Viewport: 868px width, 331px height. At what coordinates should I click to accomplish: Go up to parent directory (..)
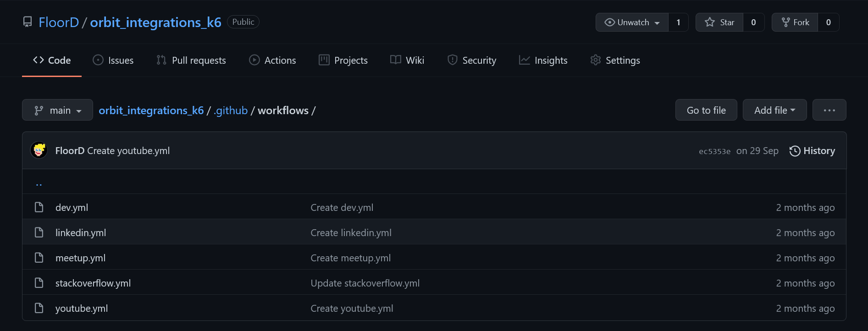click(39, 183)
